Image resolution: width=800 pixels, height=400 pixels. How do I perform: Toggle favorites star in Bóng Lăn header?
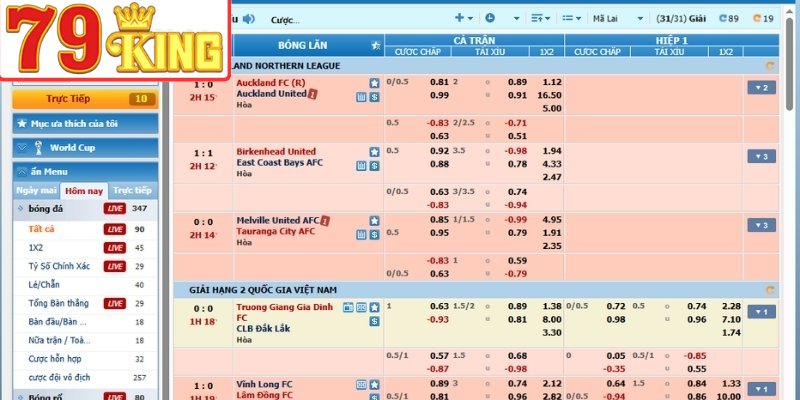coord(376,45)
